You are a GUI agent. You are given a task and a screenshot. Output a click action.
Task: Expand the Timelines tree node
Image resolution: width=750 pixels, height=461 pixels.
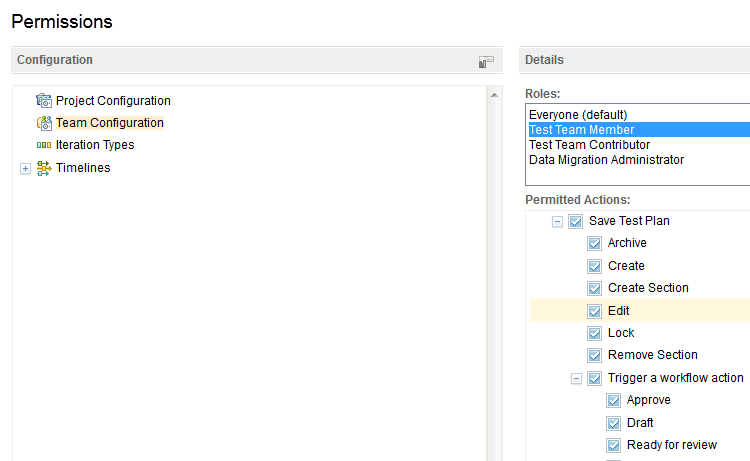pos(25,168)
